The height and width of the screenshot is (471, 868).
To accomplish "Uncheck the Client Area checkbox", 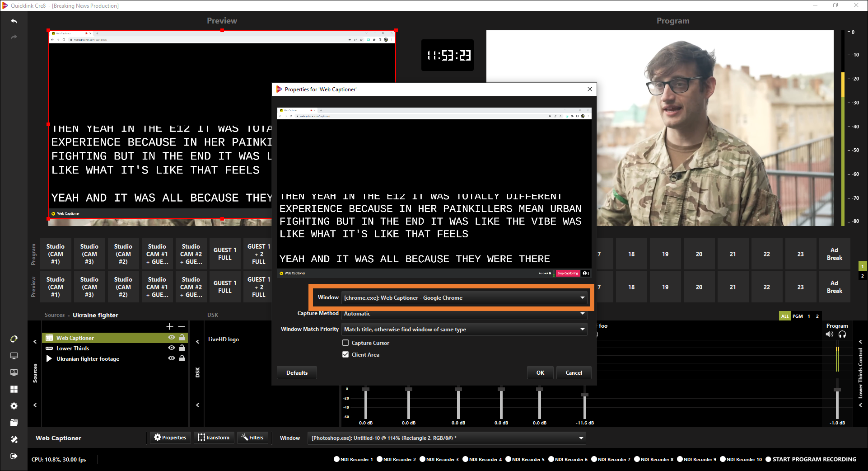I will [x=346, y=355].
